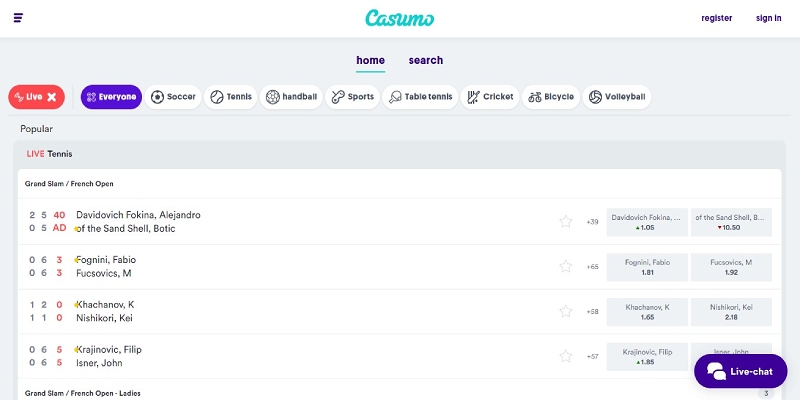Bet on Davidovich Fokina at 1.05

point(647,222)
